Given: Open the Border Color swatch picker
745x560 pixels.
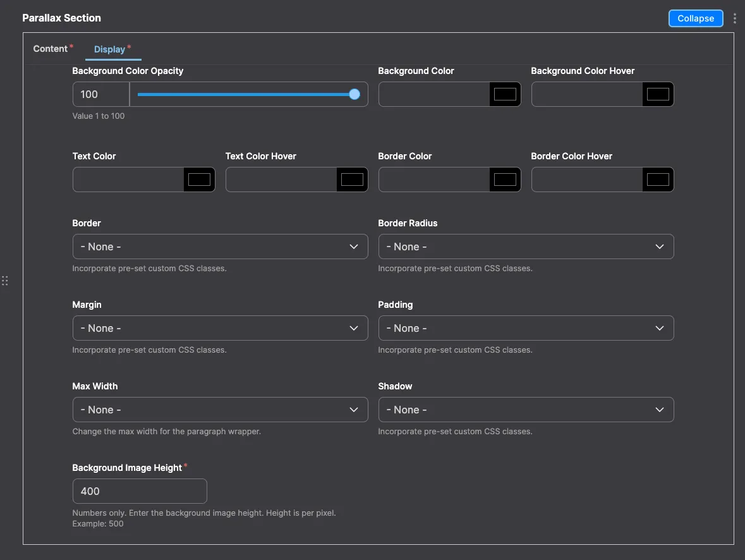Looking at the screenshot, I should (x=505, y=180).
